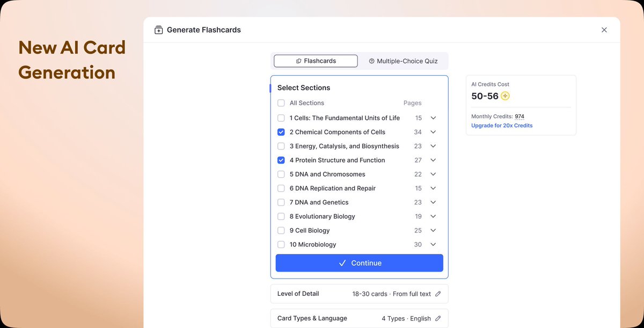Click page count 30 for Microbiology
The width and height of the screenshot is (644, 328).
point(418,245)
